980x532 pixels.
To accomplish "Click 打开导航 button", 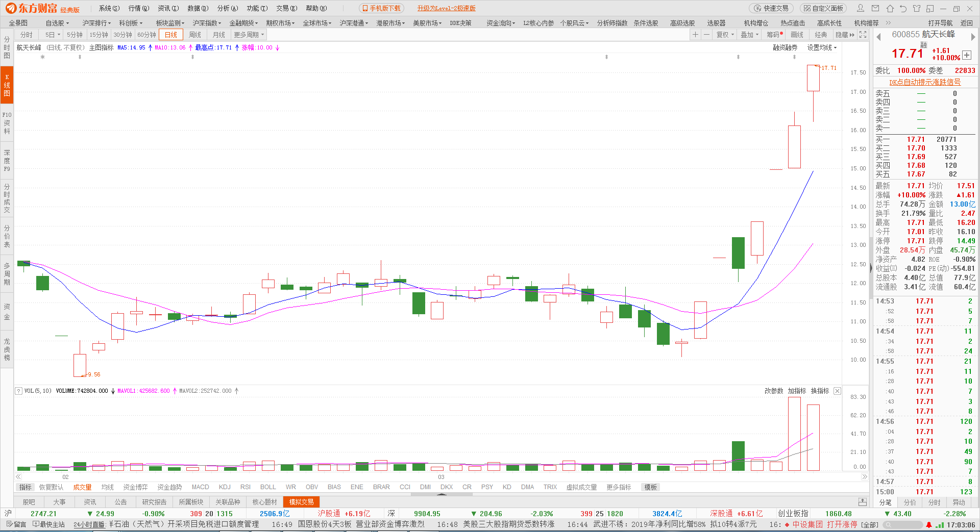I will [940, 23].
